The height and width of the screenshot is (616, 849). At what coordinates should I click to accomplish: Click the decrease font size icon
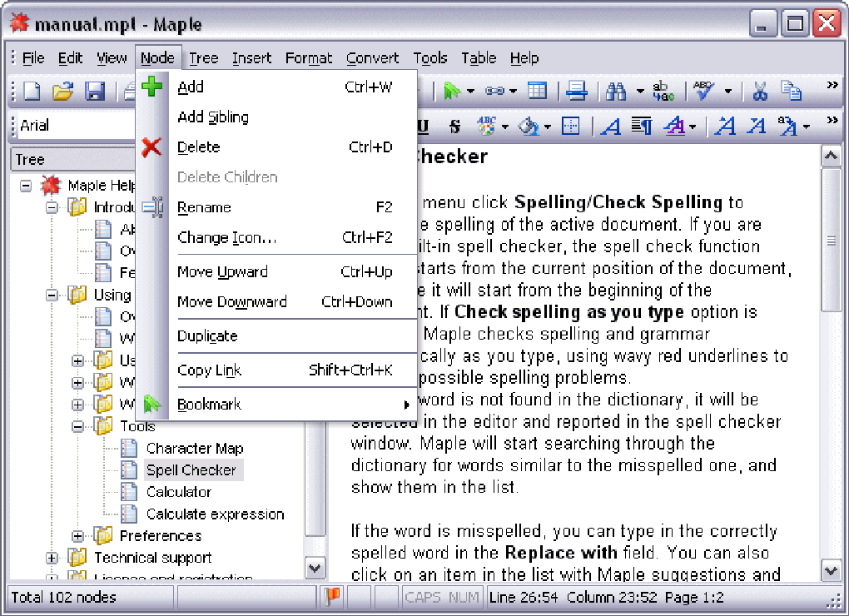pos(757,127)
